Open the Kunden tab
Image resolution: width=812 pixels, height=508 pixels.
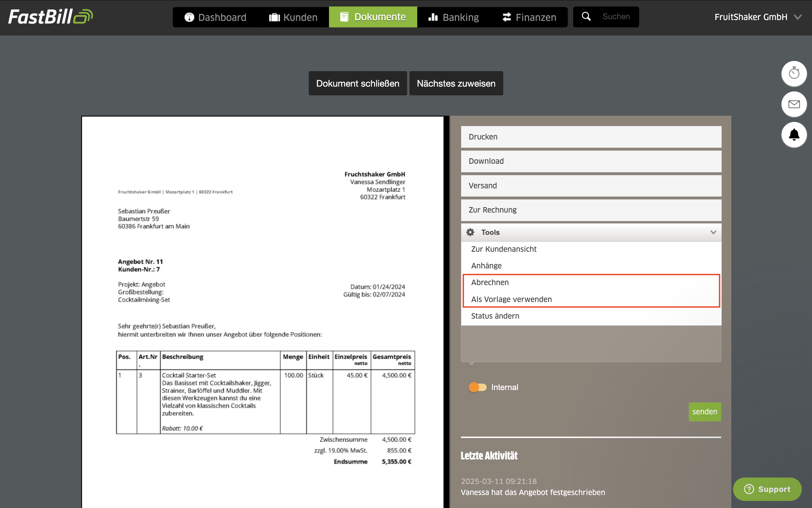click(x=293, y=17)
